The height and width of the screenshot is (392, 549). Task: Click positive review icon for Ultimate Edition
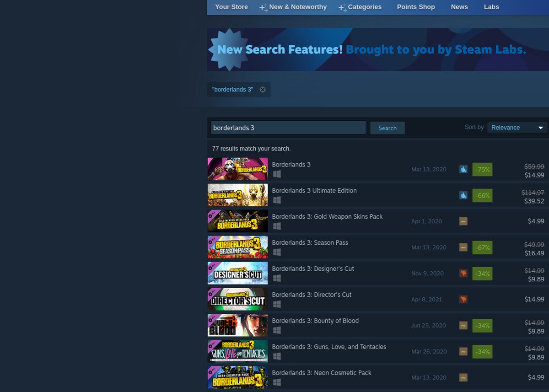463,195
